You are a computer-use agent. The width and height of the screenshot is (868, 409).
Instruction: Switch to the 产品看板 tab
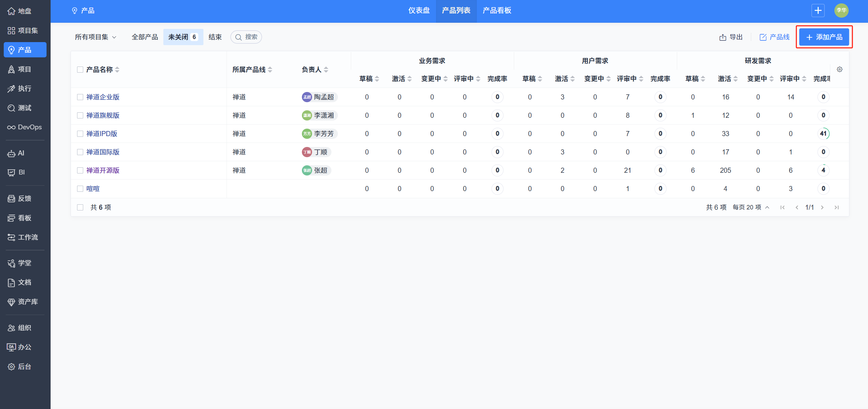[x=497, y=11]
